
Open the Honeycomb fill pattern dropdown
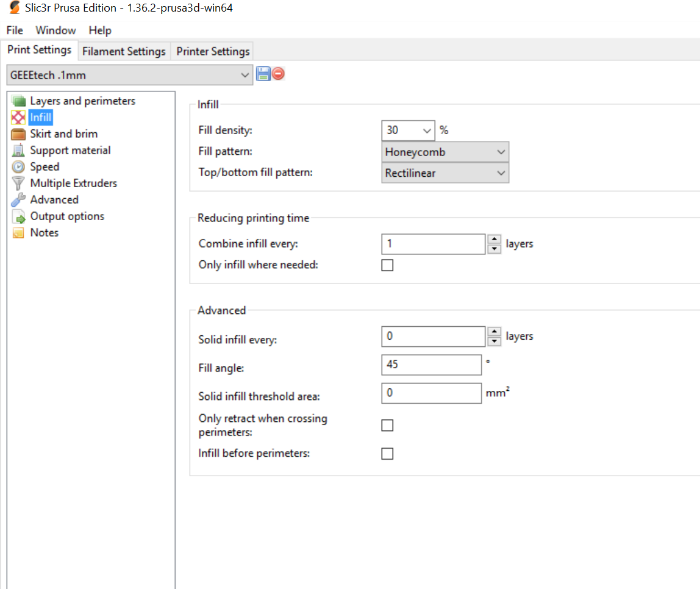(445, 152)
